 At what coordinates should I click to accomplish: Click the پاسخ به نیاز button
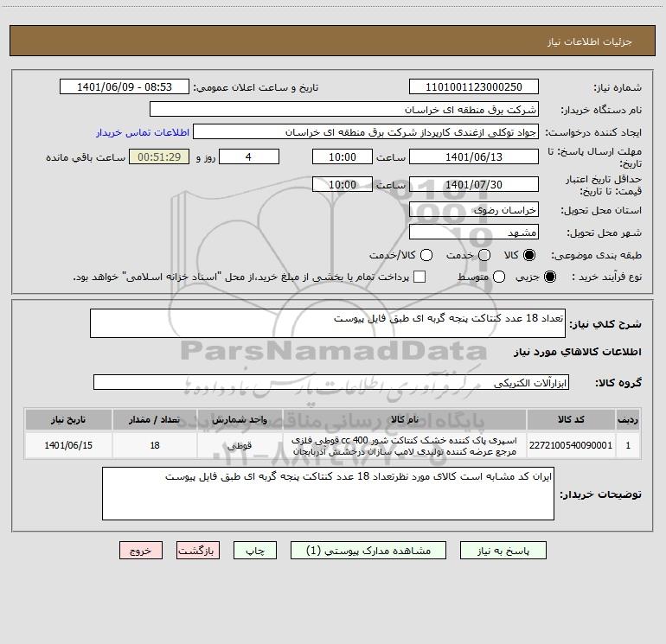(x=503, y=550)
